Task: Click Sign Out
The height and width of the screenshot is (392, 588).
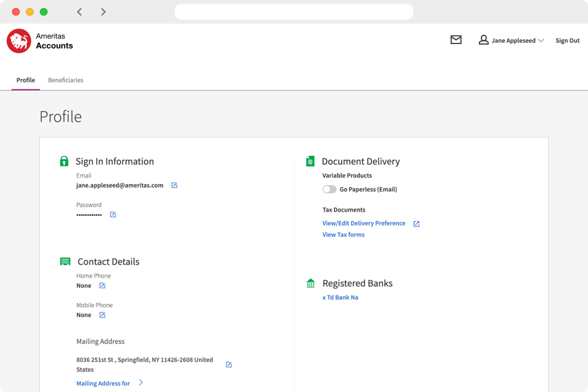Action: tap(567, 40)
